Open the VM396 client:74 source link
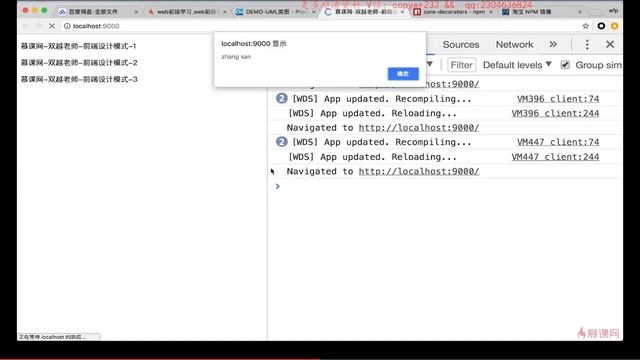640x360 pixels. pos(558,99)
